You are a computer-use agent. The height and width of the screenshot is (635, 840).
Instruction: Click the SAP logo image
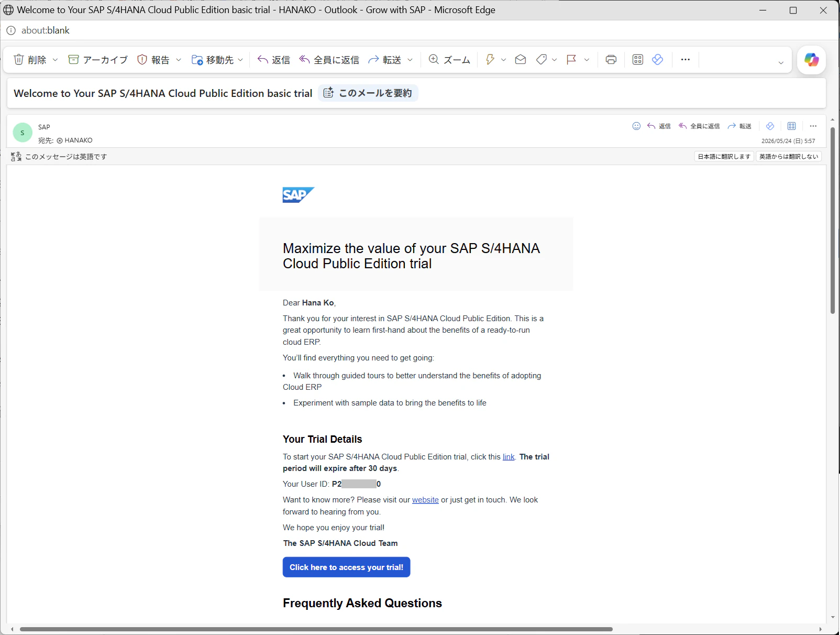pos(299,195)
